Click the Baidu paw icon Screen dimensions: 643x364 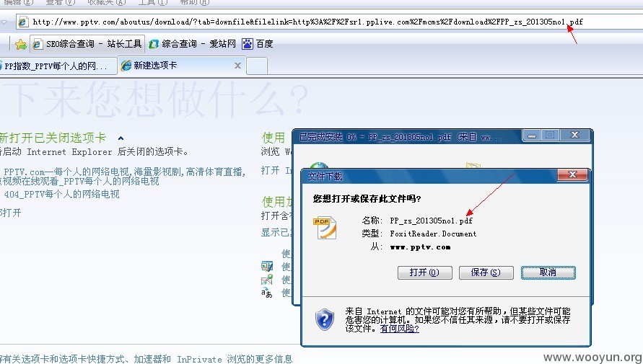[x=248, y=44]
